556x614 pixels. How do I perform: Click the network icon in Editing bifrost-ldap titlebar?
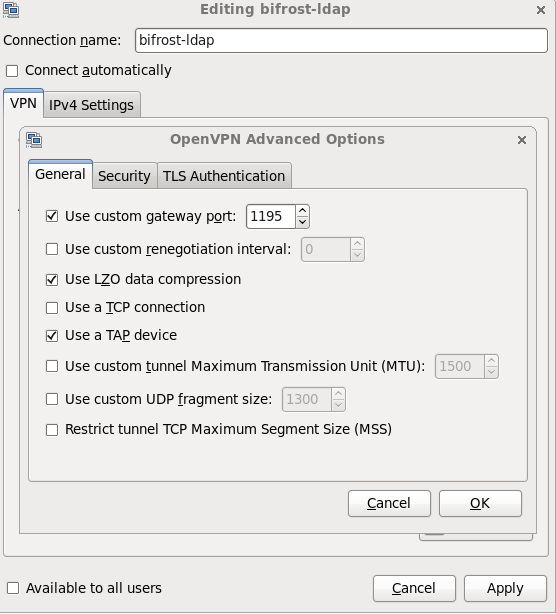11,9
